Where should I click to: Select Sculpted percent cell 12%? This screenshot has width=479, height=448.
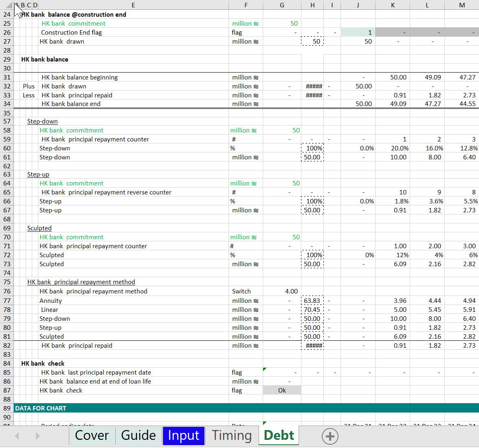coord(393,255)
